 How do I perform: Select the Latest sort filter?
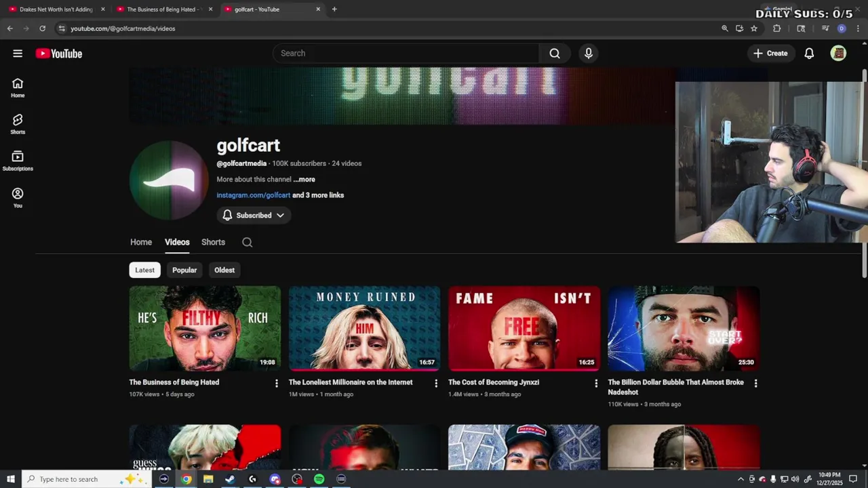[x=144, y=270]
